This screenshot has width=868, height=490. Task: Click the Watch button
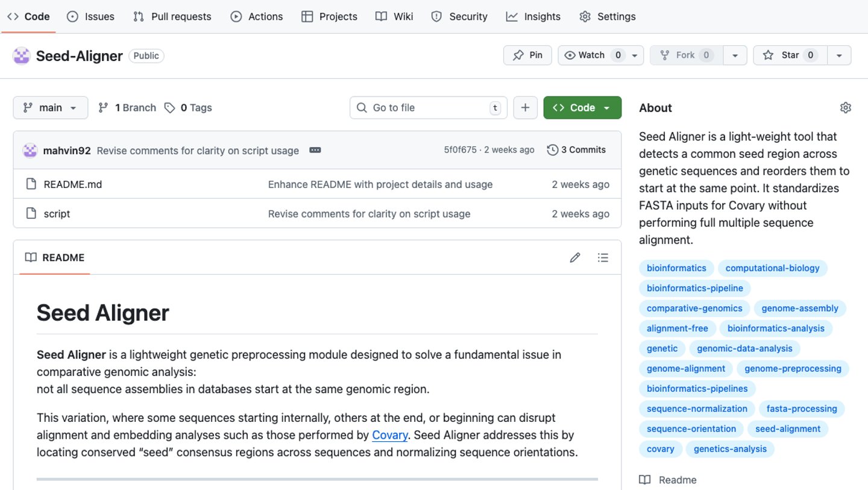(x=594, y=55)
